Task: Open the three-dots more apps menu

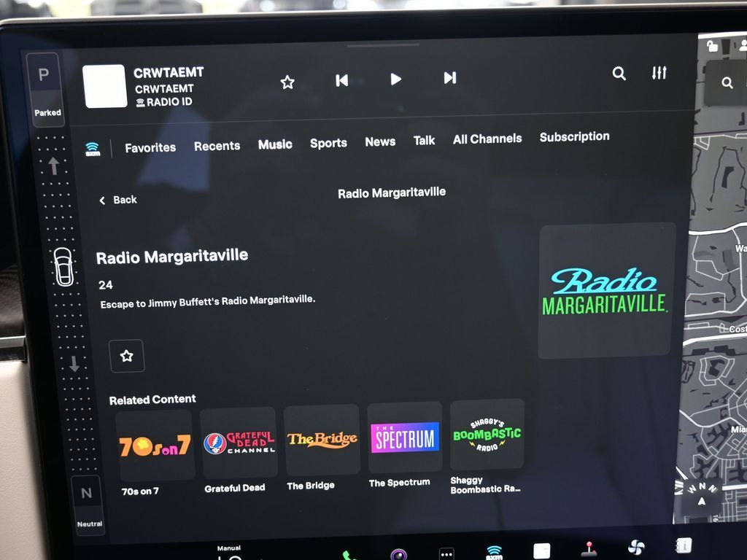Action: pyautogui.click(x=446, y=554)
